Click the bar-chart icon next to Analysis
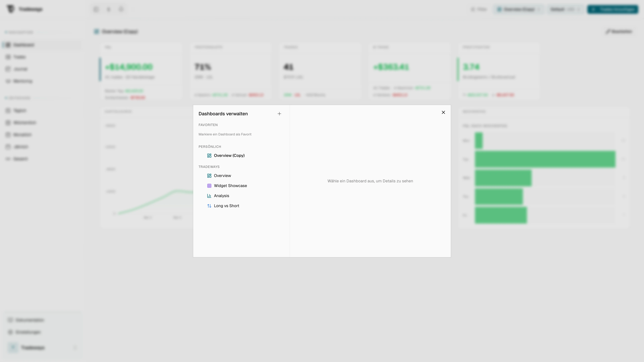This screenshot has width=644, height=362. (209, 196)
